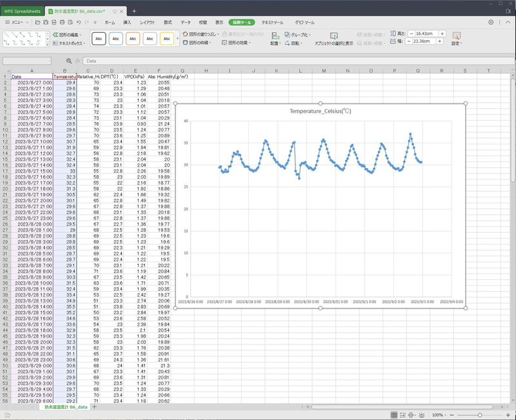The width and height of the screenshot is (516, 420).
Task: Click the zoom magnifier beside formula bar
Action: point(69,61)
